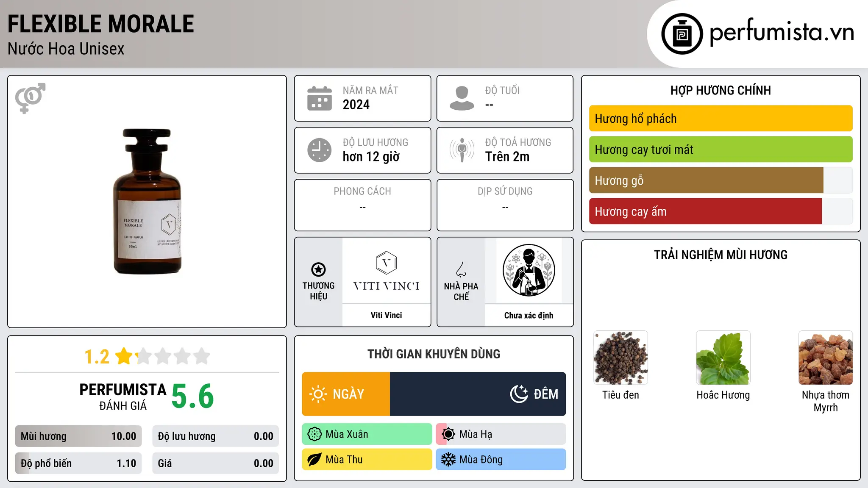Image resolution: width=868 pixels, height=488 pixels.
Task: Click the Độ phổ biến score value 1.10
Action: point(126,463)
